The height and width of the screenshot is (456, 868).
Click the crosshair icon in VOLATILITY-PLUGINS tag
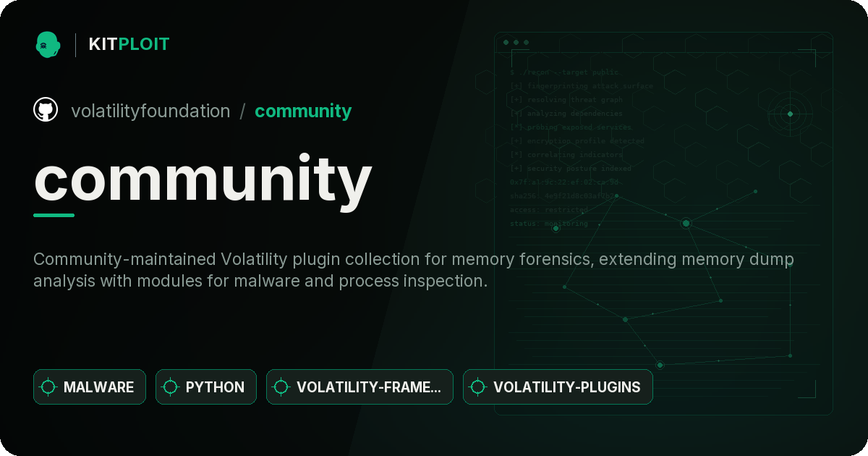click(478, 387)
